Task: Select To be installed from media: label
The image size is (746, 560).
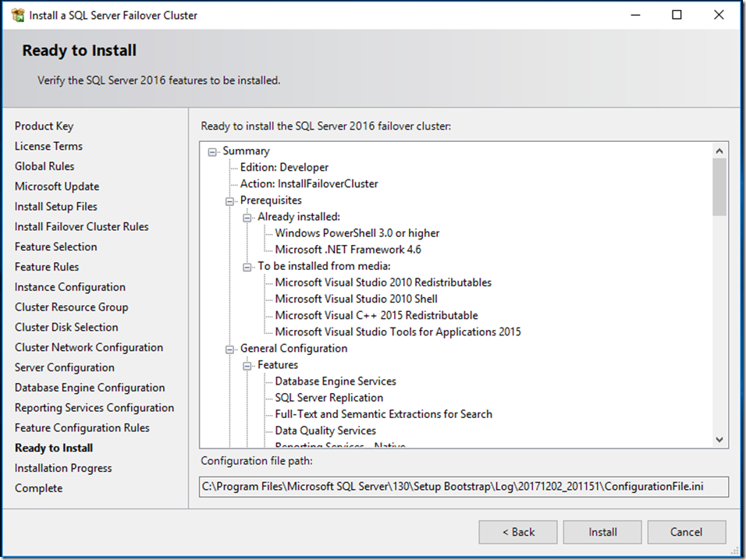Action: (x=324, y=266)
